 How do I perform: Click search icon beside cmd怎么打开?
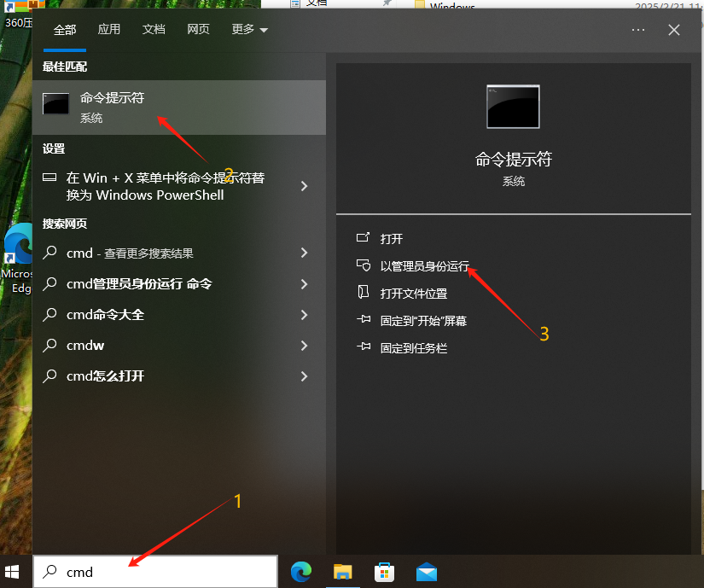[x=49, y=376]
